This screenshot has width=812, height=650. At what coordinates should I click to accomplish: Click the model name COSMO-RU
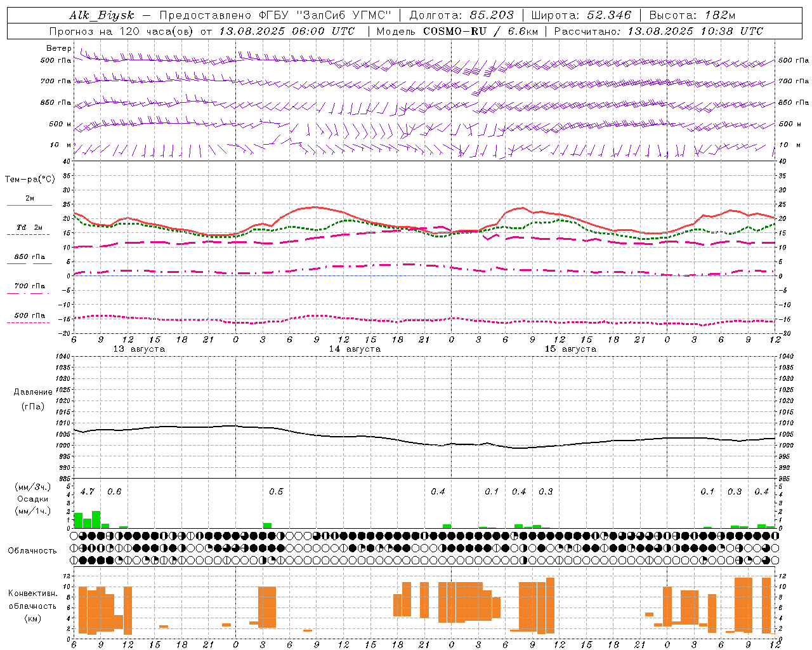(455, 31)
